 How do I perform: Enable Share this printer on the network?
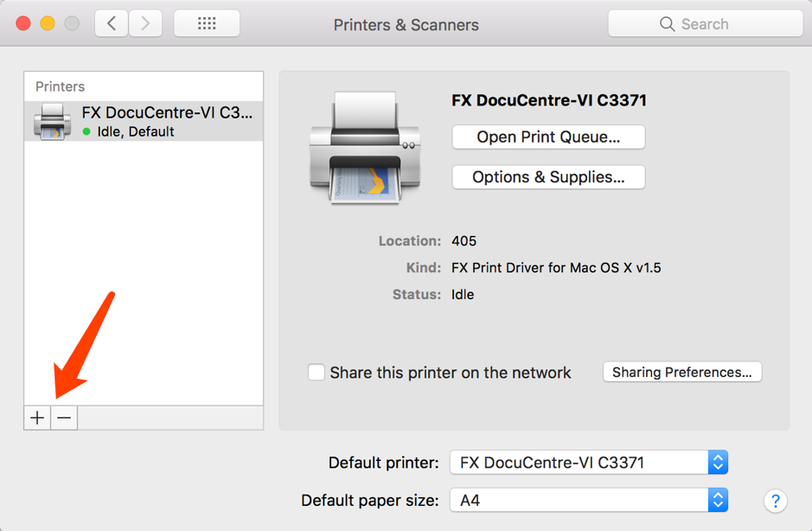(x=316, y=373)
